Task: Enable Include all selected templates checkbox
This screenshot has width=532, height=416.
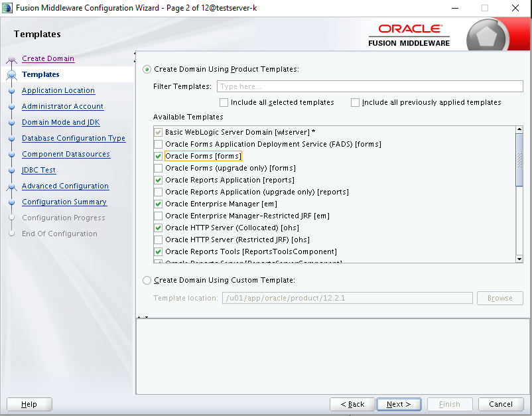Action: click(x=224, y=102)
